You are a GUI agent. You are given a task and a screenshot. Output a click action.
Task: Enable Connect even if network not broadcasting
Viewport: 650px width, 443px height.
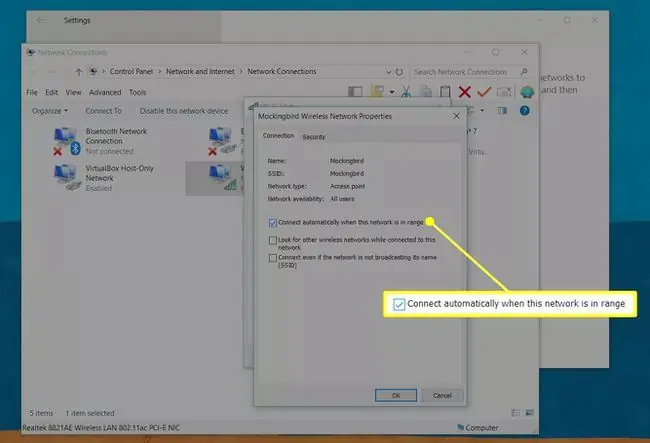[x=273, y=258]
